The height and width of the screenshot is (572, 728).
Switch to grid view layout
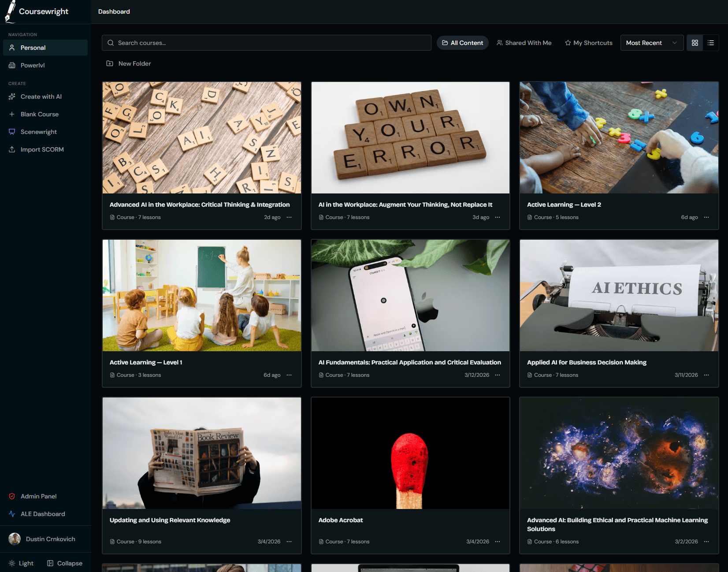[695, 43]
